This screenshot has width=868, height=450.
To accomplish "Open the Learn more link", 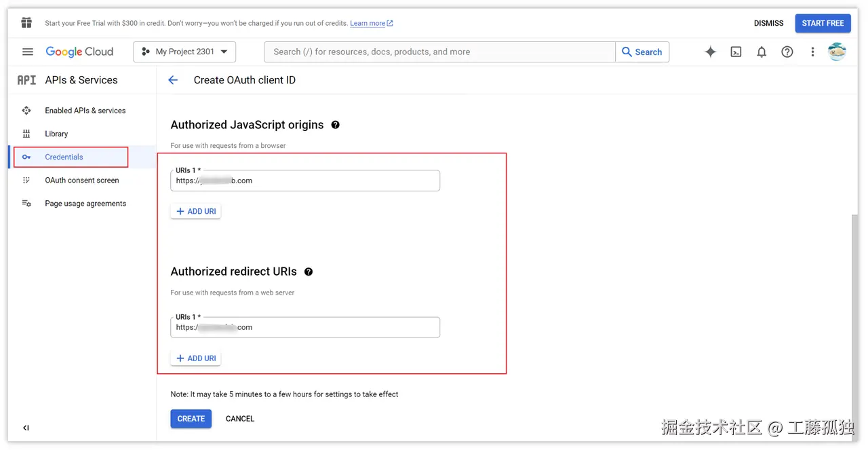I will 367,22.
